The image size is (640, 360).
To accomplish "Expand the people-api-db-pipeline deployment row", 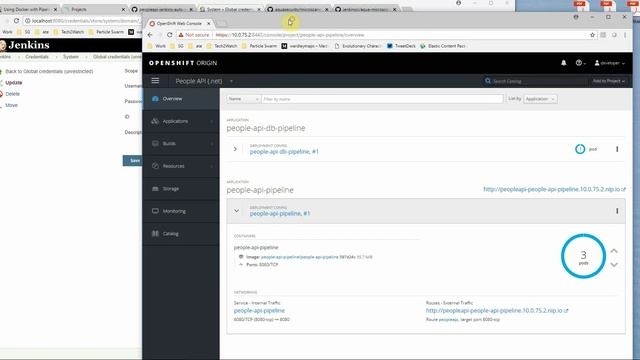I will click(x=235, y=149).
